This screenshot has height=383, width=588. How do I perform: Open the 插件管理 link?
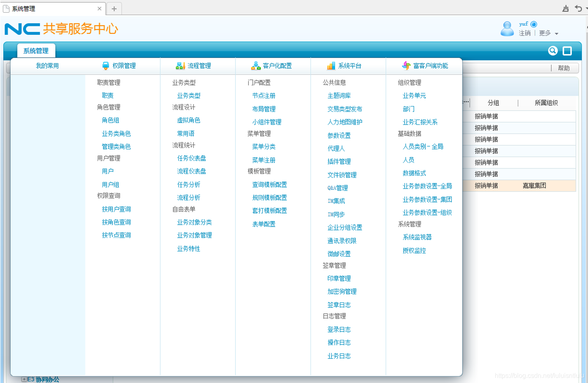[339, 162]
